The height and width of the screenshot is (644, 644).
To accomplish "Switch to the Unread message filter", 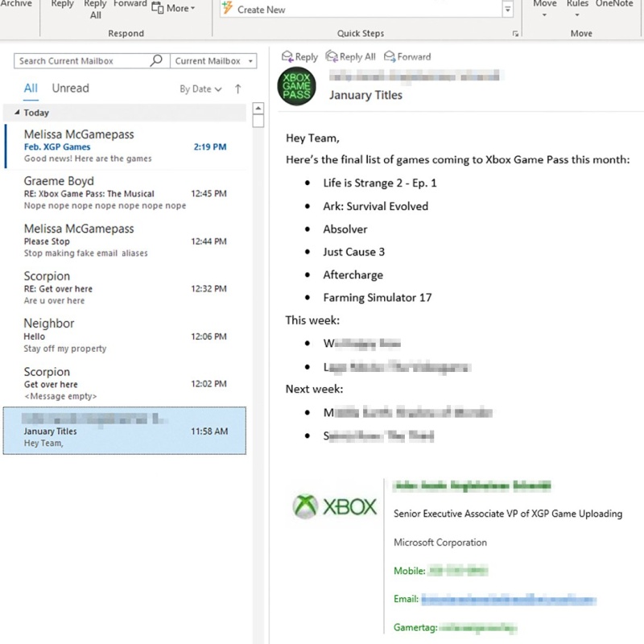I will pos(70,88).
